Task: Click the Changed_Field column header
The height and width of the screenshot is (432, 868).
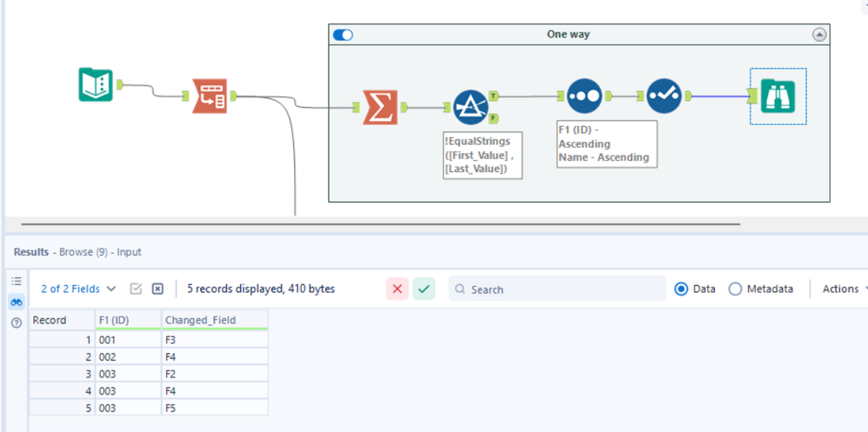Action: [x=215, y=320]
